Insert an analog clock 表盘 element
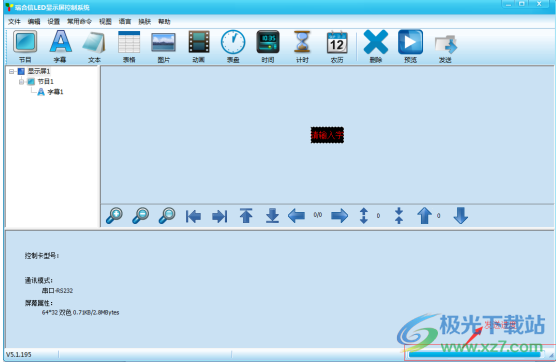 coord(233,46)
